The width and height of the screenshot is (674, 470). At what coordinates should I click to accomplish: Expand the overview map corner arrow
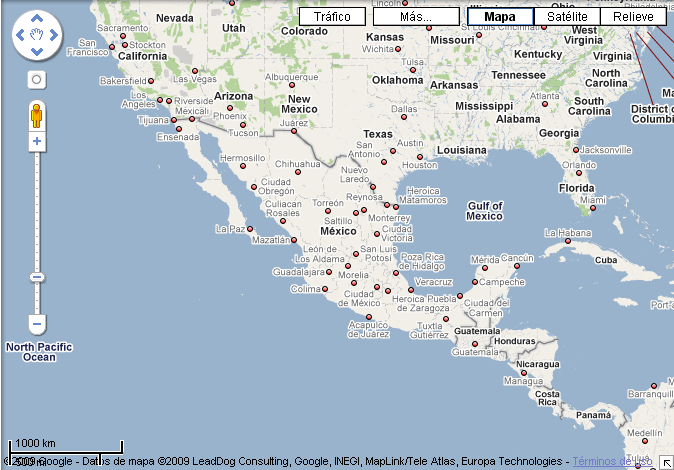click(665, 461)
